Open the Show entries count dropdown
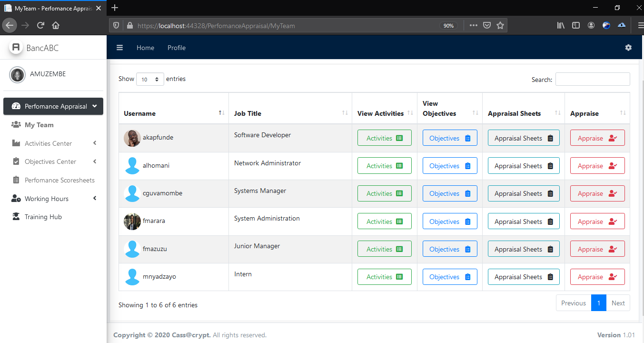 [150, 80]
